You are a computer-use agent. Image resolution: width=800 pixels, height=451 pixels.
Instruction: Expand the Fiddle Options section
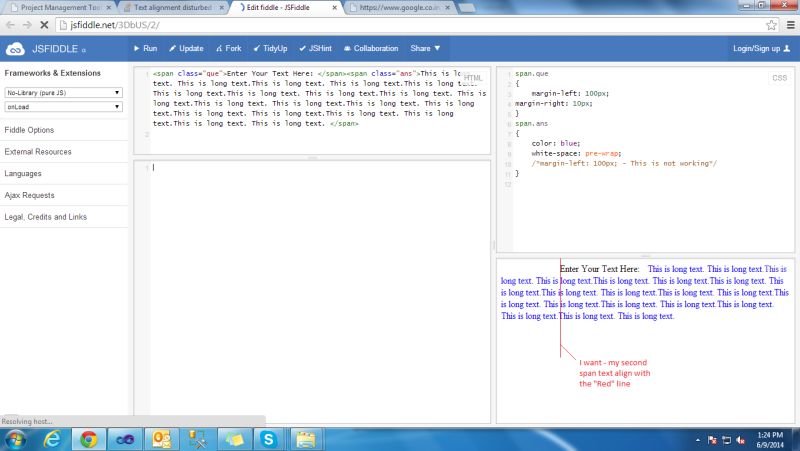coord(64,130)
